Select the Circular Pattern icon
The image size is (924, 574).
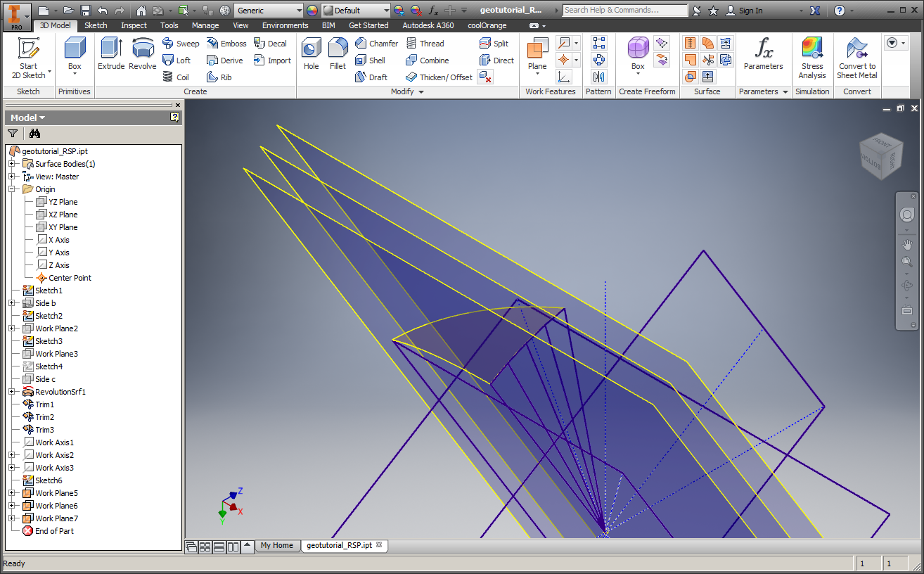pyautogui.click(x=599, y=60)
